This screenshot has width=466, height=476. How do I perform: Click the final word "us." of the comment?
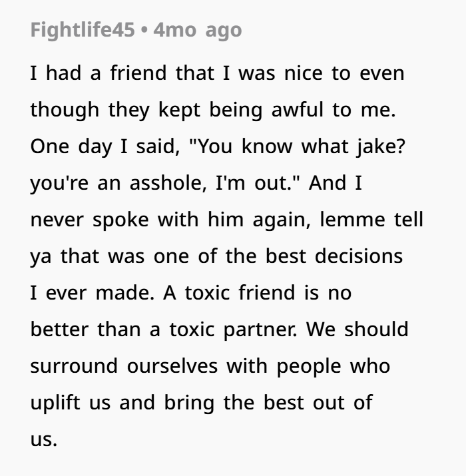click(x=44, y=439)
